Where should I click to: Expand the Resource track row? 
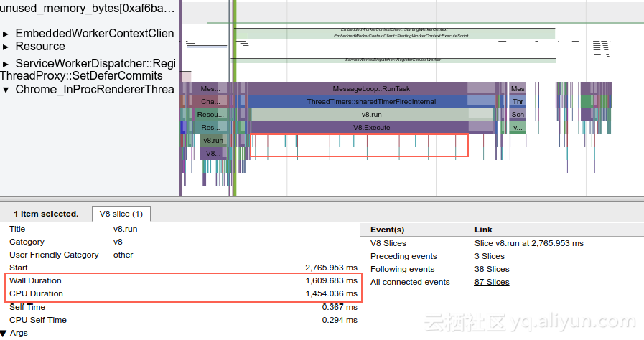point(5,47)
